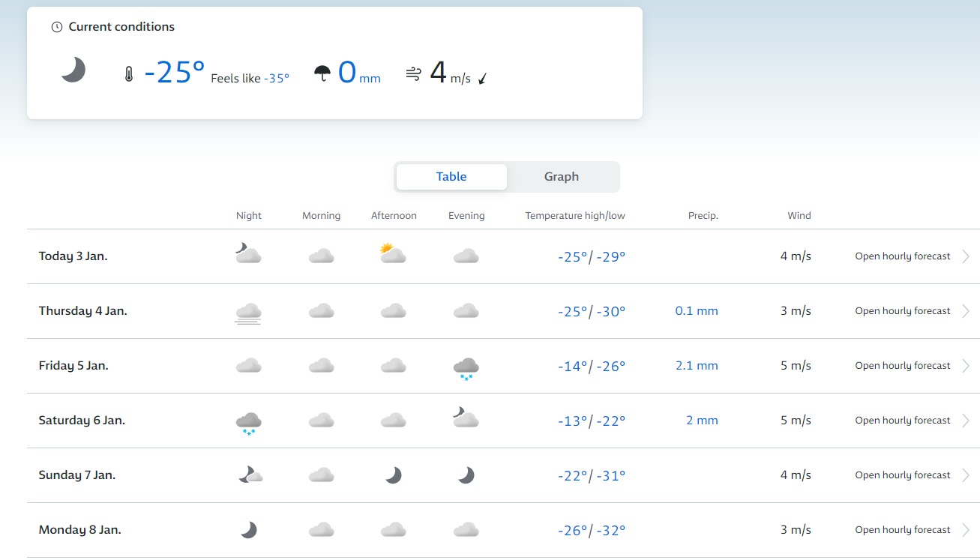The width and height of the screenshot is (980, 560).
Task: Open hourly forecast for Saturday 6 Jan.
Action: click(x=903, y=421)
